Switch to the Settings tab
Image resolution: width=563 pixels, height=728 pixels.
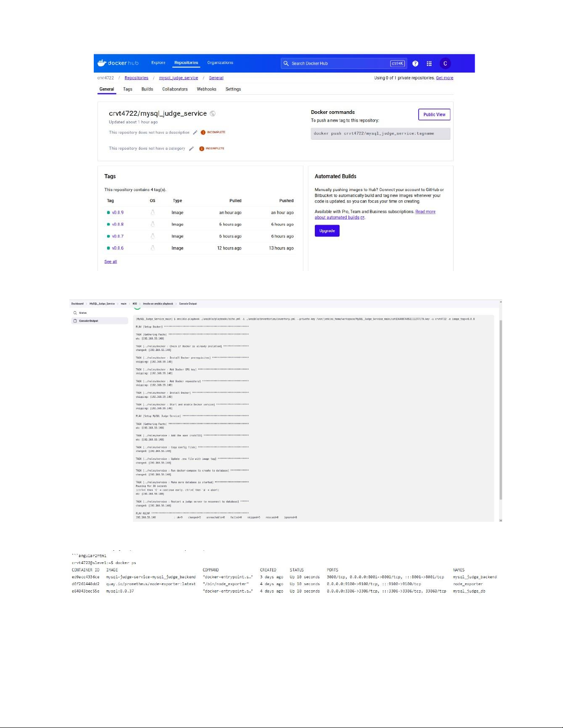(x=233, y=89)
